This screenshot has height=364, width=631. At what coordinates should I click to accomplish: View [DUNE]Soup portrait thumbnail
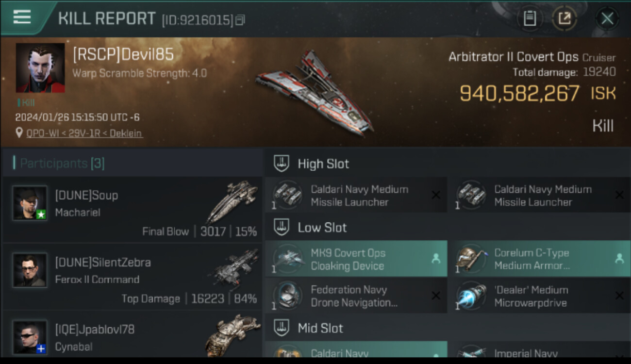(30, 203)
